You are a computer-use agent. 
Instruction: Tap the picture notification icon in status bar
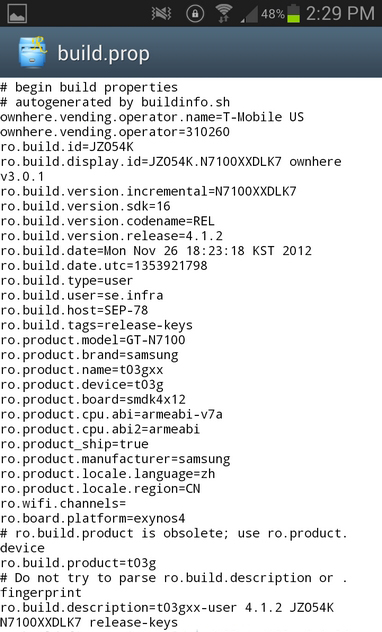point(17,13)
